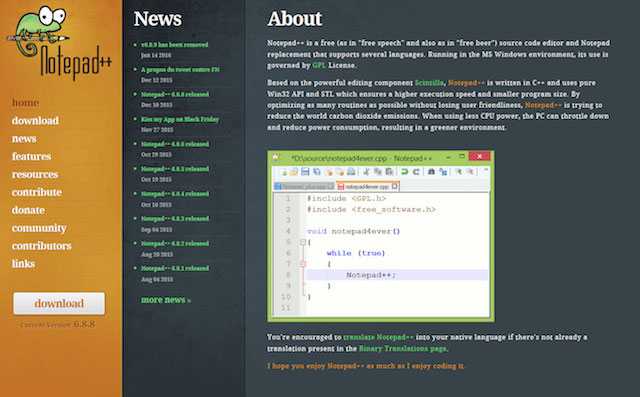640x397 pixels.
Task: Click Replace icon in embedded Notepad++ toolbar
Action: point(443,172)
